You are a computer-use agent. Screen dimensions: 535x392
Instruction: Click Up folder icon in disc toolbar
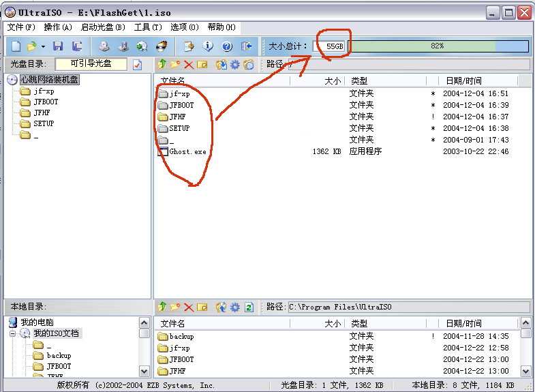pyautogui.click(x=162, y=65)
